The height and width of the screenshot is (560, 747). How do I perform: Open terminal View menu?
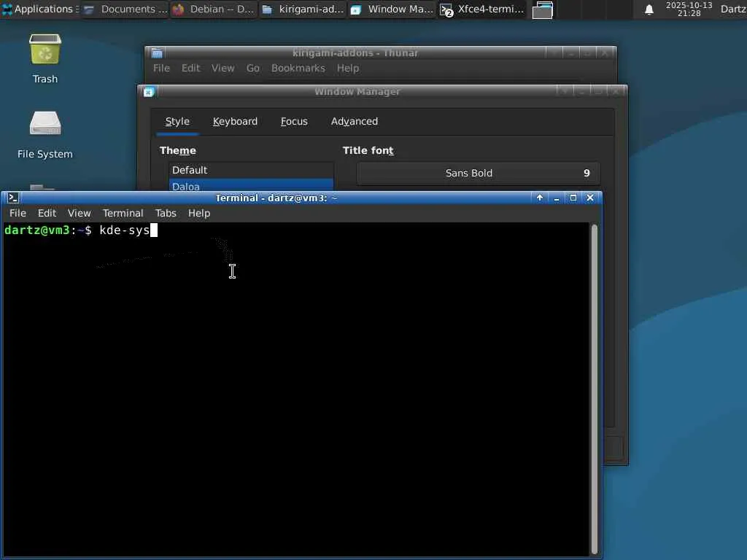tap(79, 214)
